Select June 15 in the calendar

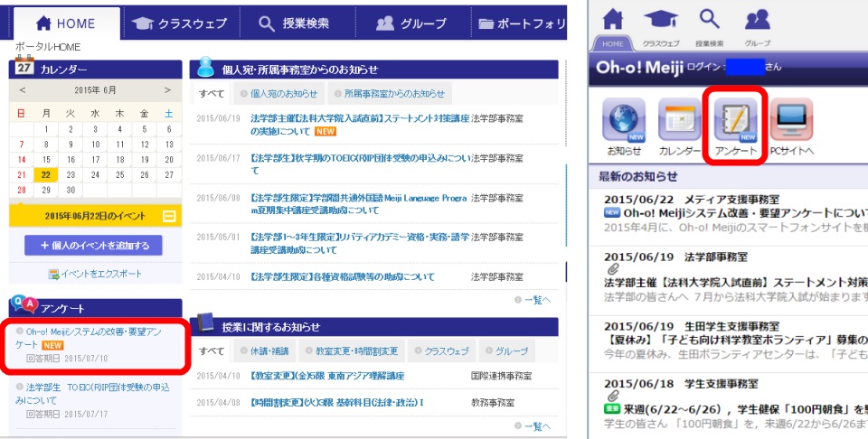tap(46, 159)
